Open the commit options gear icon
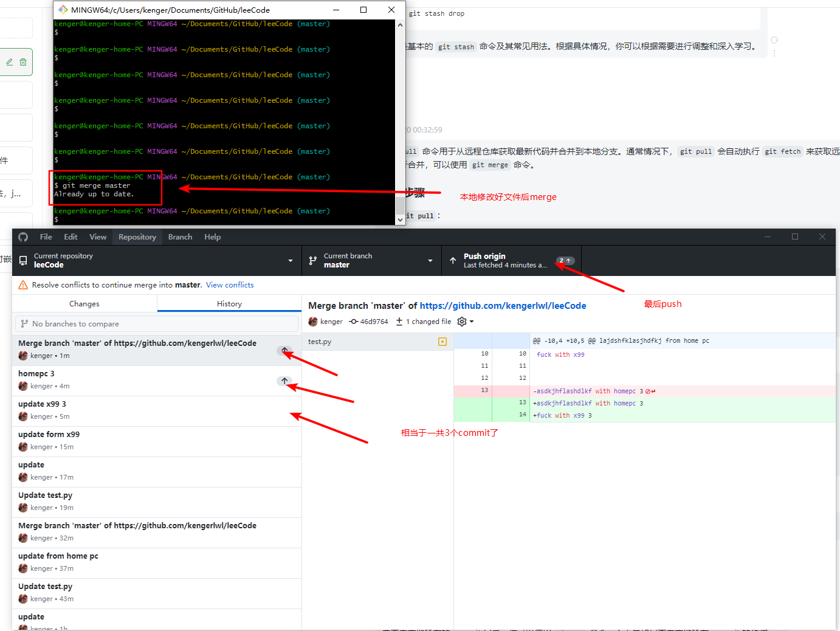 pos(461,321)
